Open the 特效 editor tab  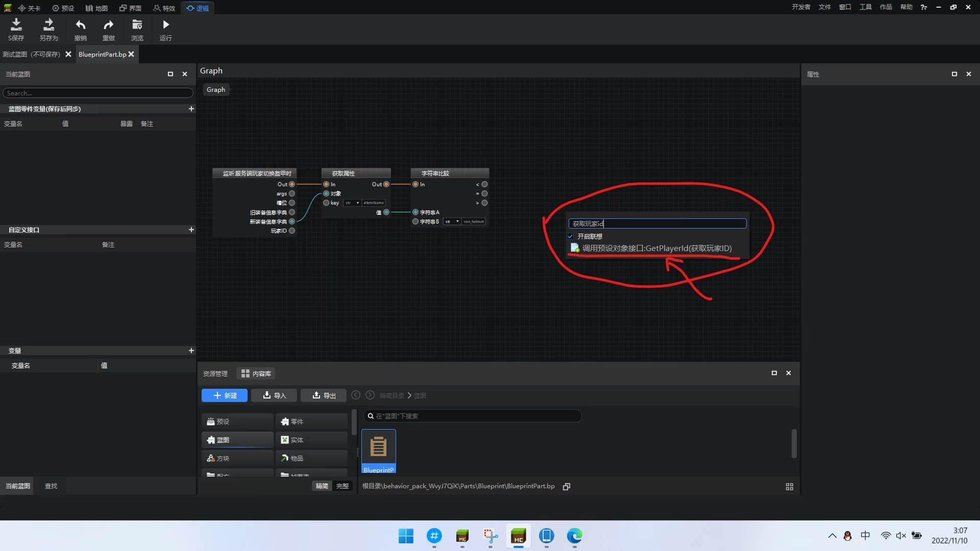click(164, 8)
